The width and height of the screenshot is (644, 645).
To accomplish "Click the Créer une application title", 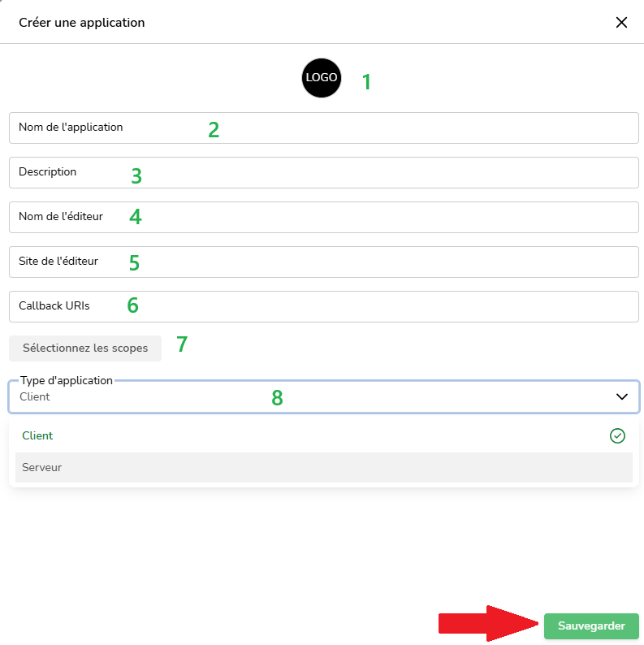I will tap(82, 23).
